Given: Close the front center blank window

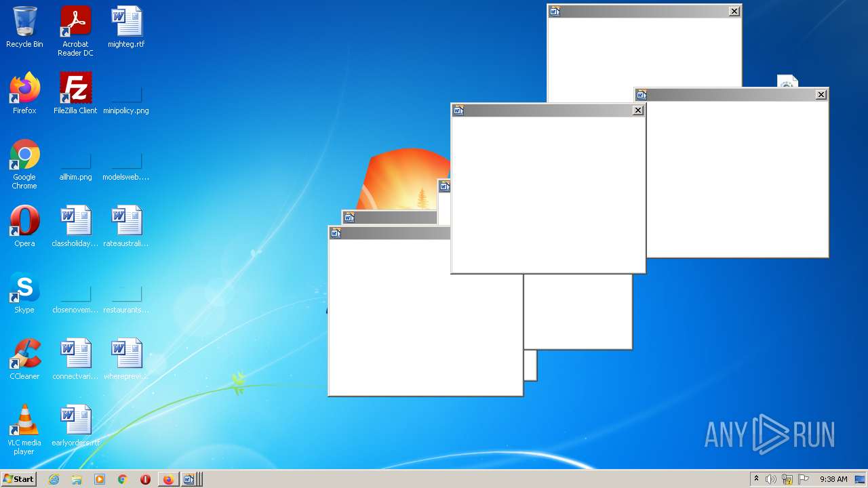Looking at the screenshot, I should (638, 110).
